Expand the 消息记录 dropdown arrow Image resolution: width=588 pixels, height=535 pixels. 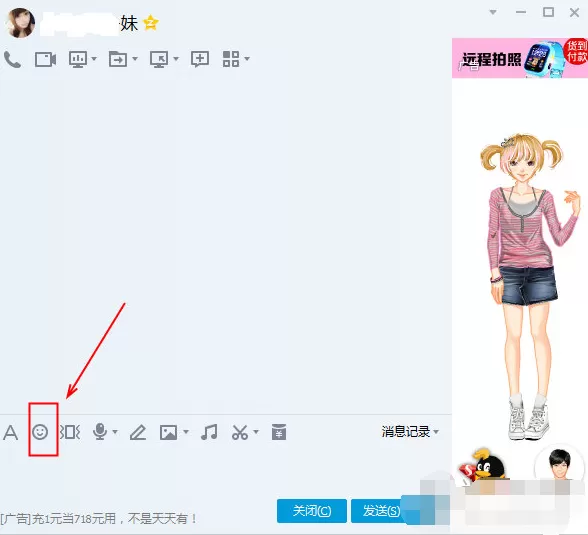click(436, 432)
